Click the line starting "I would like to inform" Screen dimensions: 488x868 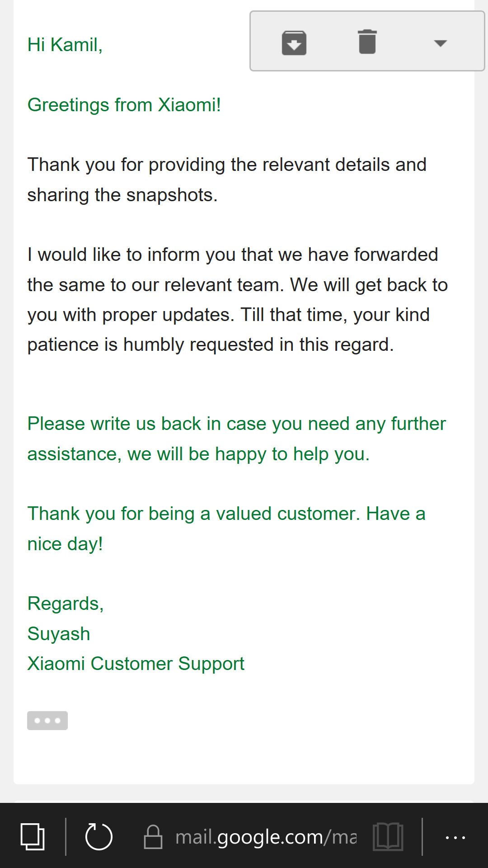tap(232, 255)
